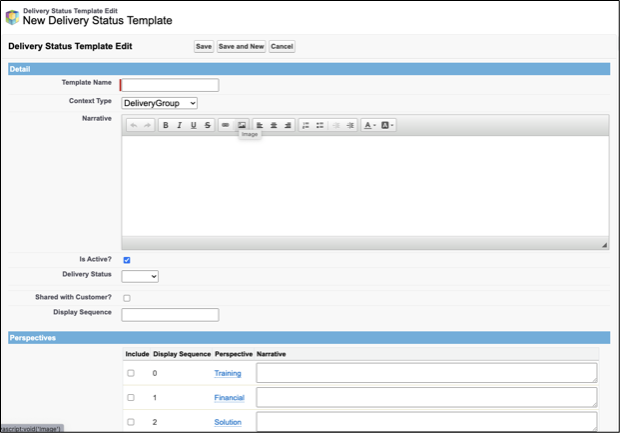
Task: Click the Cancel button
Action: point(282,46)
